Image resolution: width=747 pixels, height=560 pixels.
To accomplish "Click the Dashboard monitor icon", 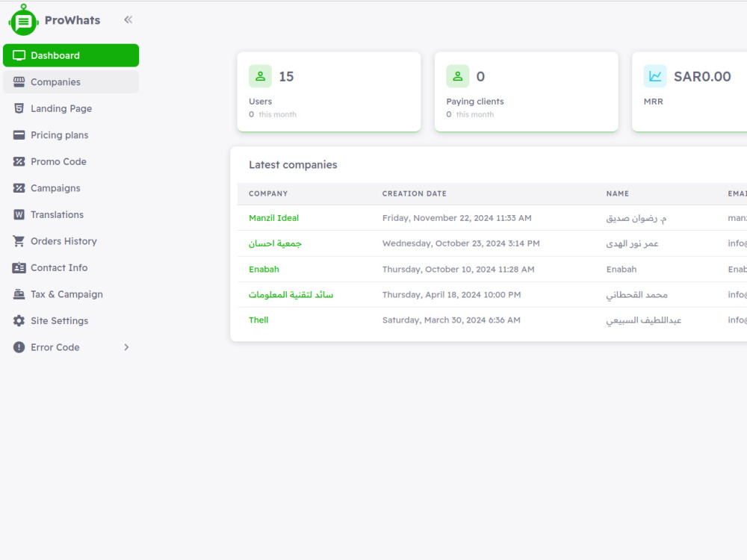I will (x=19, y=55).
